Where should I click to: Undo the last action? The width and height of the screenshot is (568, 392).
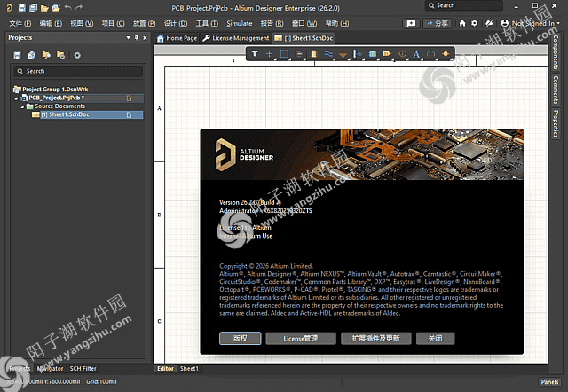67,7
